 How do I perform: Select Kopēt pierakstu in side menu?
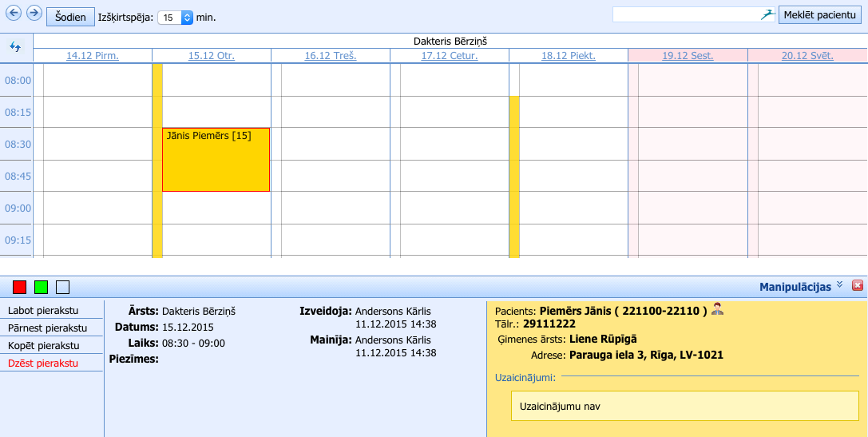43,345
